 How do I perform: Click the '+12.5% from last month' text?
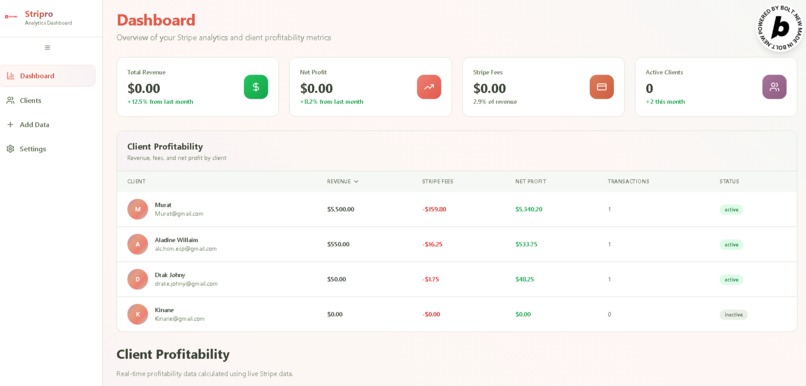click(x=160, y=102)
